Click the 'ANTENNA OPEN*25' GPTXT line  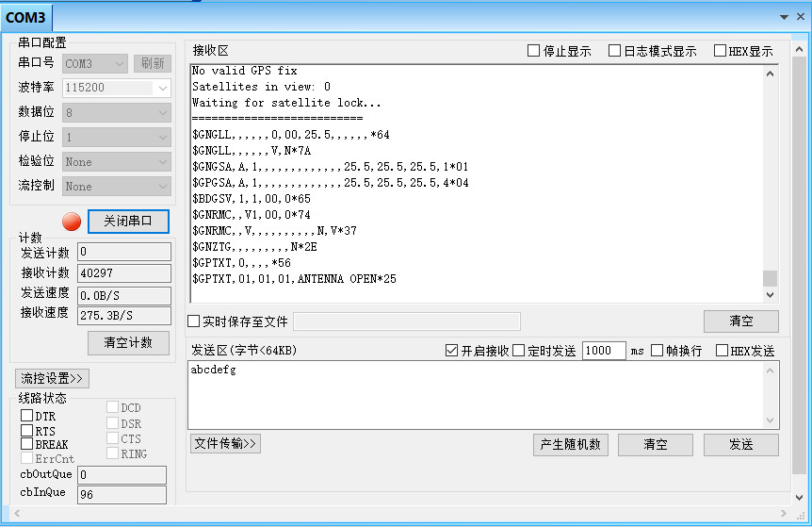[x=294, y=279]
